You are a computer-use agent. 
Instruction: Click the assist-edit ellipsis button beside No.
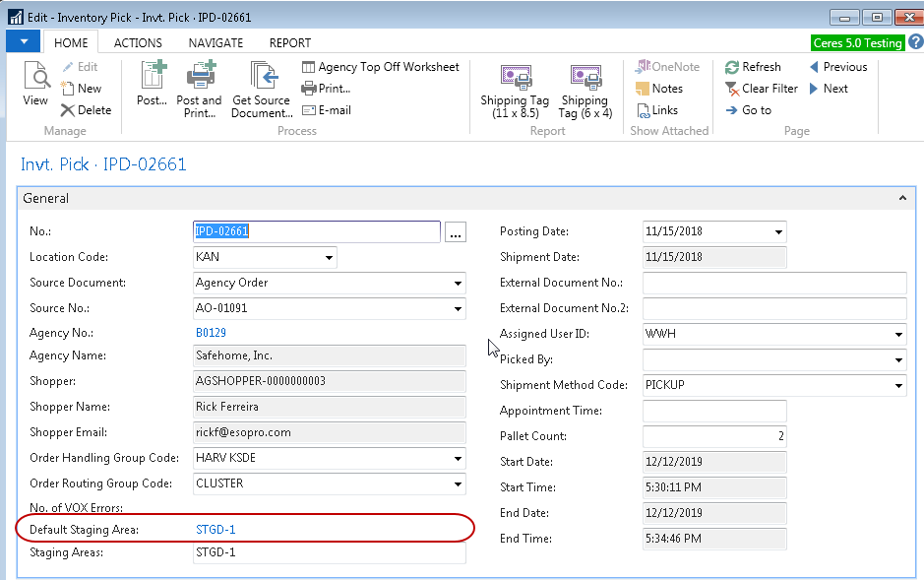coord(455,232)
